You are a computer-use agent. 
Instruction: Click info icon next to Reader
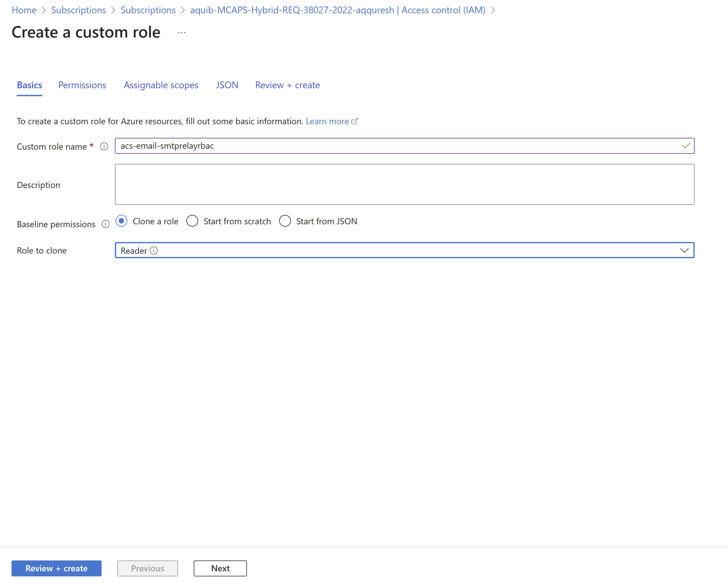click(154, 250)
